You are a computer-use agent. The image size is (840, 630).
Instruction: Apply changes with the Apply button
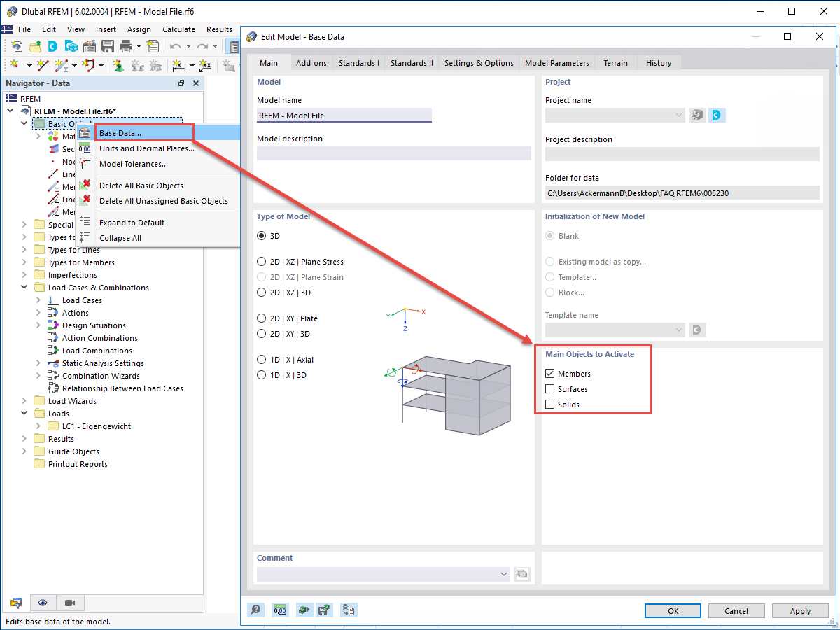pyautogui.click(x=800, y=610)
